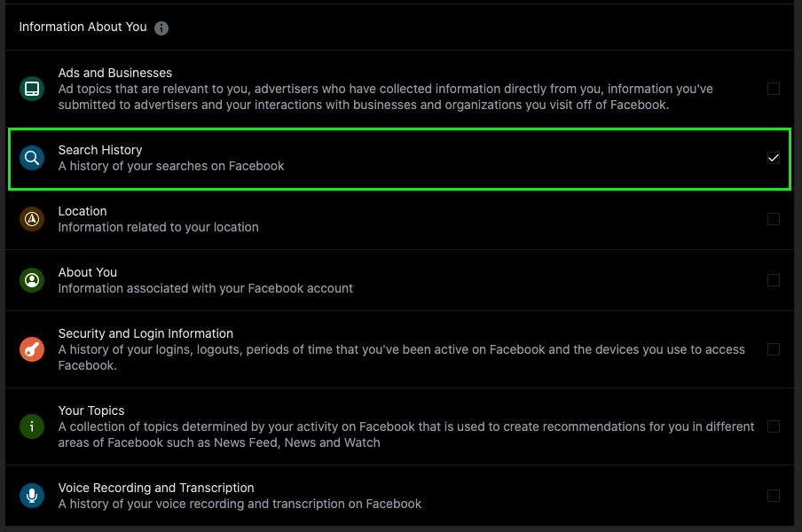Click the Ads and Businesses monitor icon
Screen dimensions: 802x532
(32, 89)
